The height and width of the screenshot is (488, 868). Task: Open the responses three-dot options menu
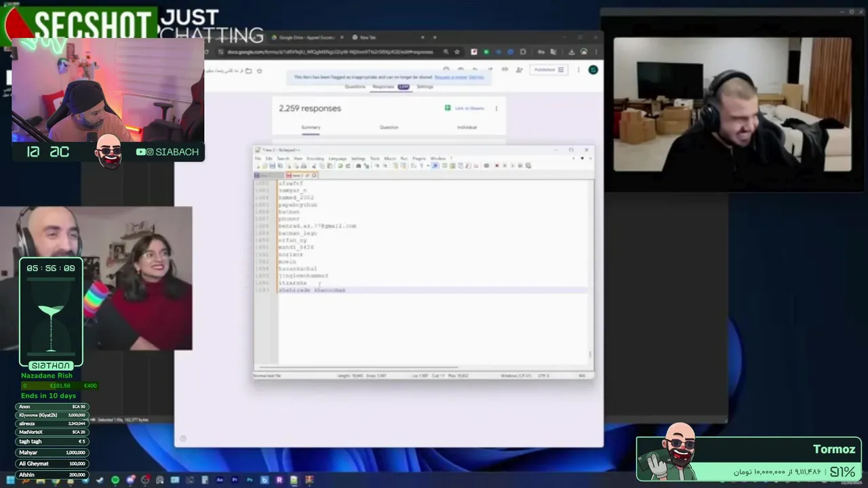click(496, 108)
